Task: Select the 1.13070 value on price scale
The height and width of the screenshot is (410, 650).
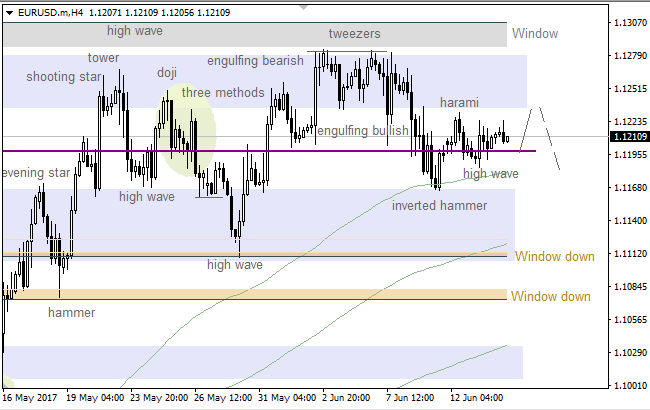Action: pos(629,22)
